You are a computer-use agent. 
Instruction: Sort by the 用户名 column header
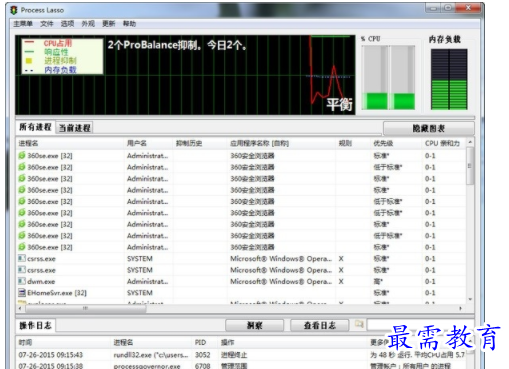pos(148,143)
